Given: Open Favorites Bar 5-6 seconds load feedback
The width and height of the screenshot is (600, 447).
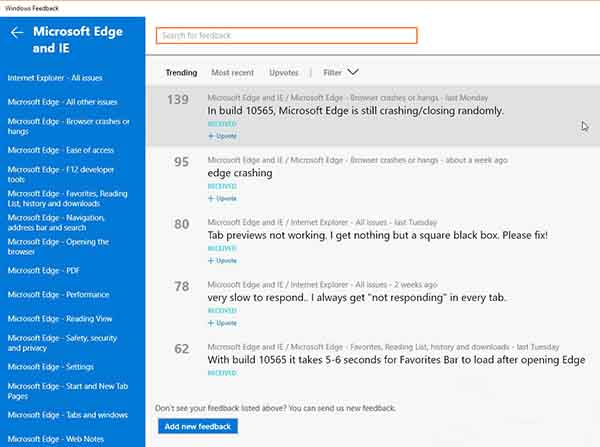Looking at the screenshot, I should click(x=396, y=360).
